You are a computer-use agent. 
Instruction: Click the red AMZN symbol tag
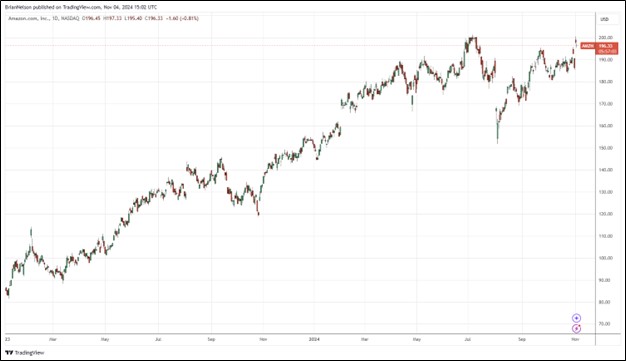(x=587, y=46)
